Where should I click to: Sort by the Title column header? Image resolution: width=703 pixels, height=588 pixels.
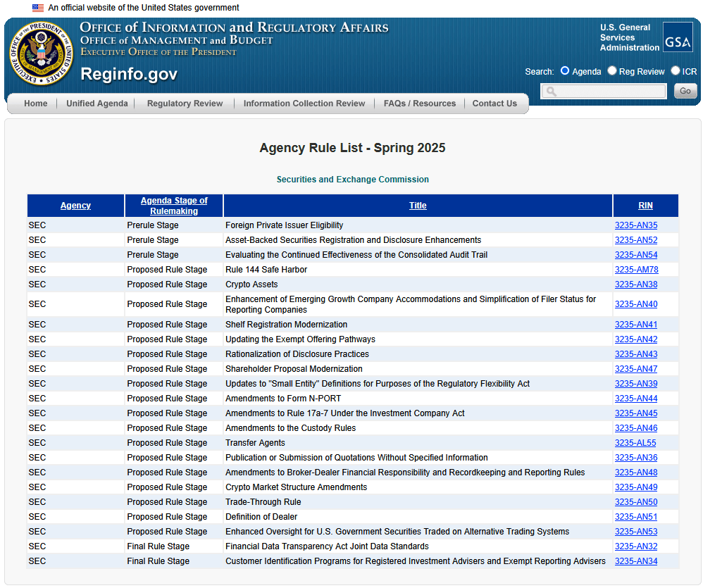tap(418, 206)
